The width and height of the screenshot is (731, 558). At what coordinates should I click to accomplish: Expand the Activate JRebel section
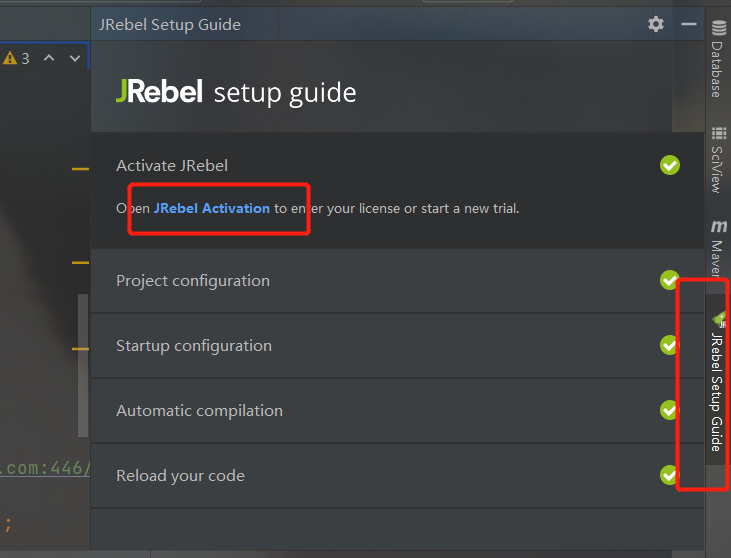(397, 165)
